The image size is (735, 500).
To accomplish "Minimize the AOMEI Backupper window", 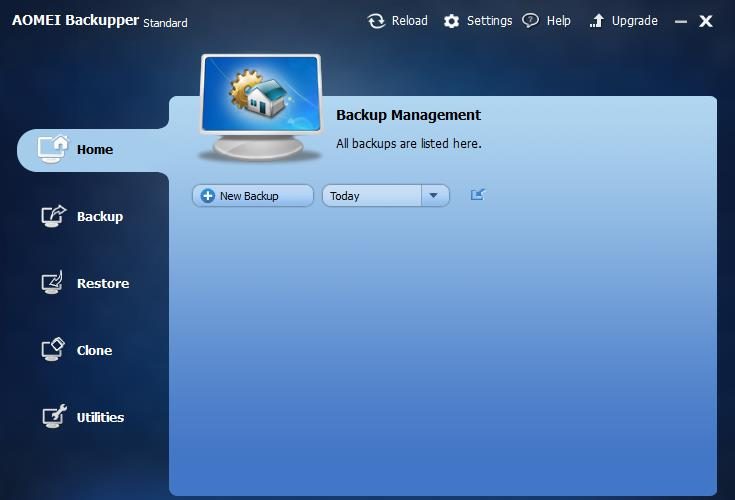I will (x=681, y=21).
